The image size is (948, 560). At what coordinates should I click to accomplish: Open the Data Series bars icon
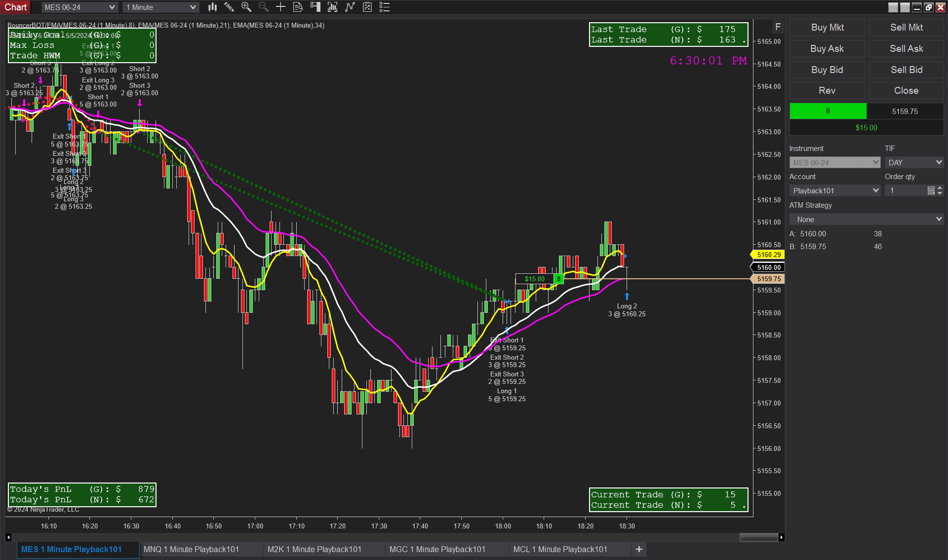pyautogui.click(x=333, y=7)
